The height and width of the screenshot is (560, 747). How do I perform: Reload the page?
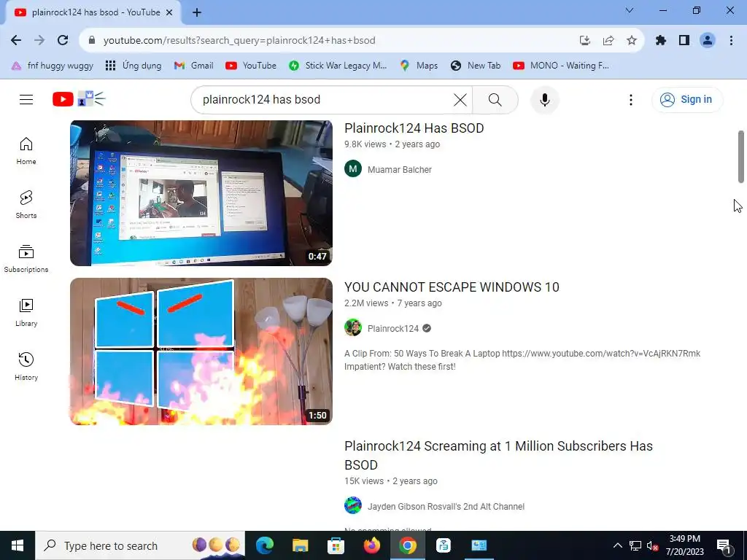(63, 41)
